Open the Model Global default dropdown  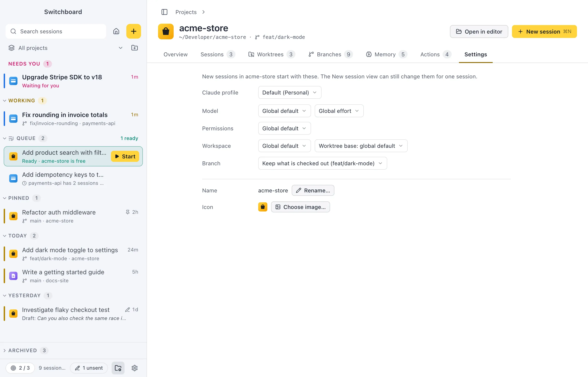coord(284,111)
